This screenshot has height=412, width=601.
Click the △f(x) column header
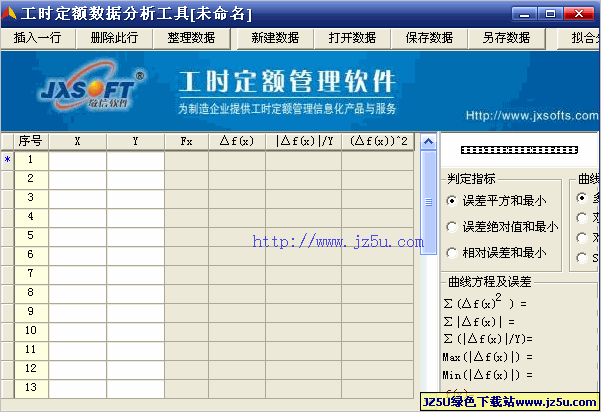pyautogui.click(x=237, y=141)
